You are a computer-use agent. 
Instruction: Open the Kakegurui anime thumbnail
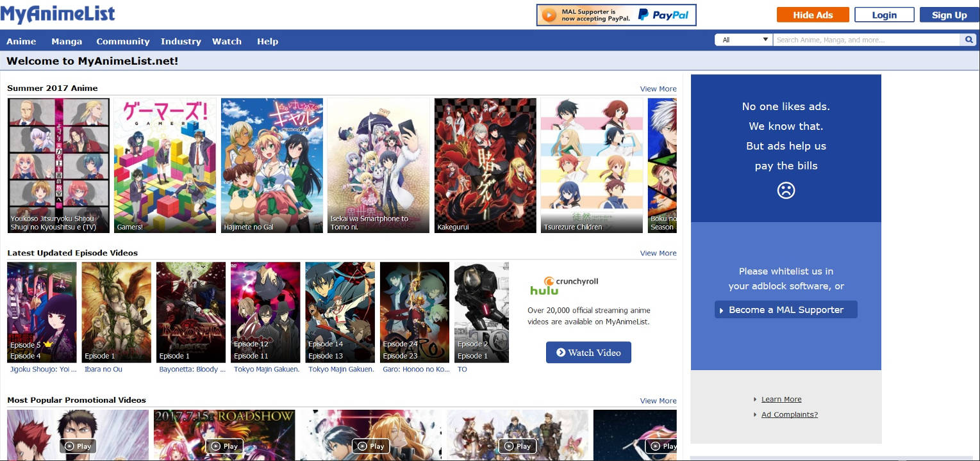[485, 165]
